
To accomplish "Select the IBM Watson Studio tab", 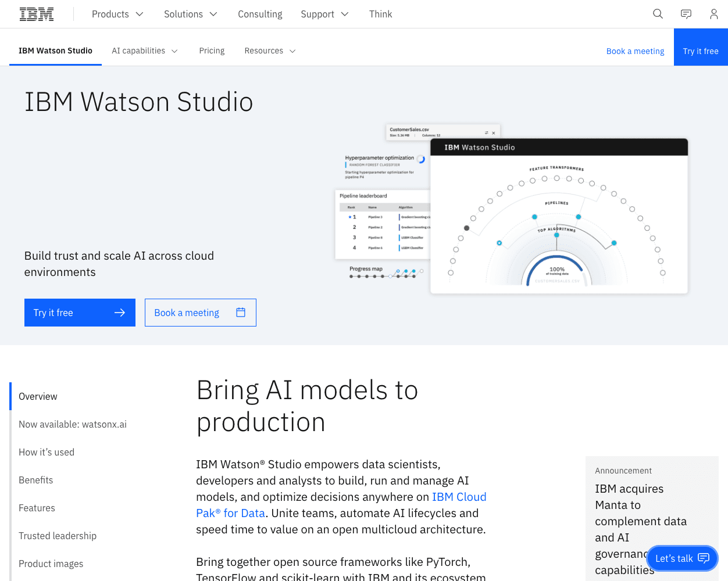I will (x=55, y=51).
